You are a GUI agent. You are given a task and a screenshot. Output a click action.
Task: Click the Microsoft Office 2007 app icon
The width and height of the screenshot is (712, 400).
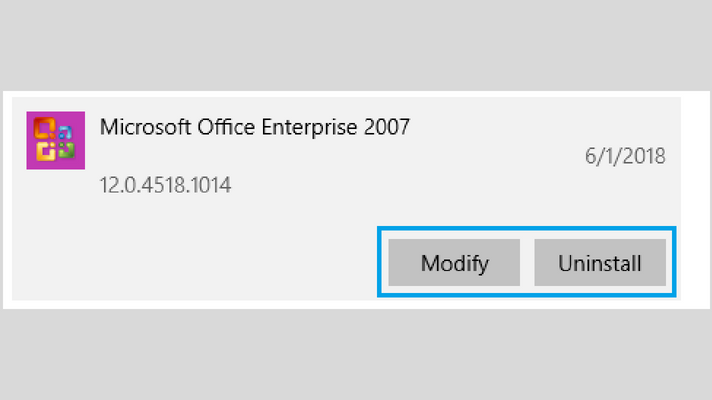[55, 140]
